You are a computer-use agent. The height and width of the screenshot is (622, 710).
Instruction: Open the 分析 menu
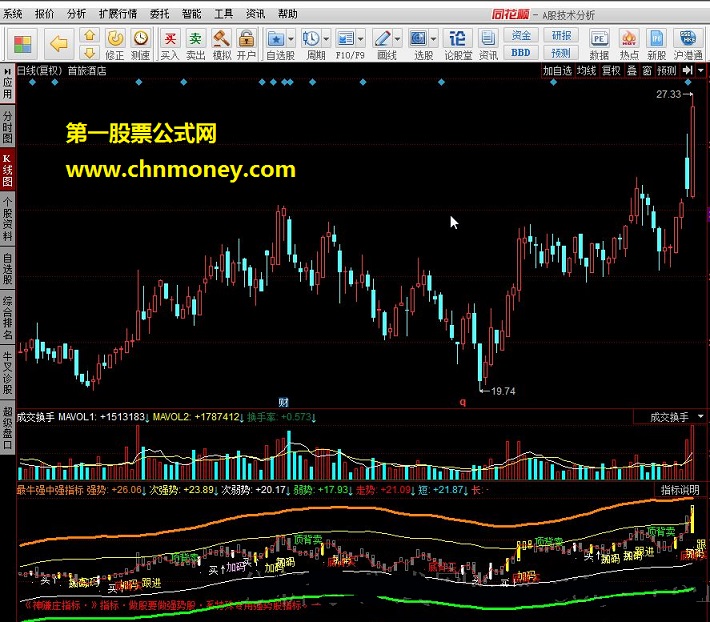pyautogui.click(x=76, y=14)
